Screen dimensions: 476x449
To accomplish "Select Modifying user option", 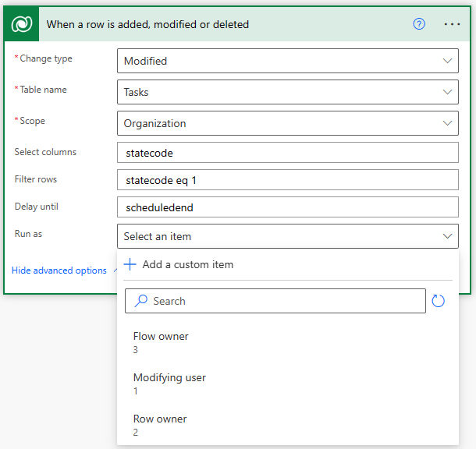I will pyautogui.click(x=288, y=384).
